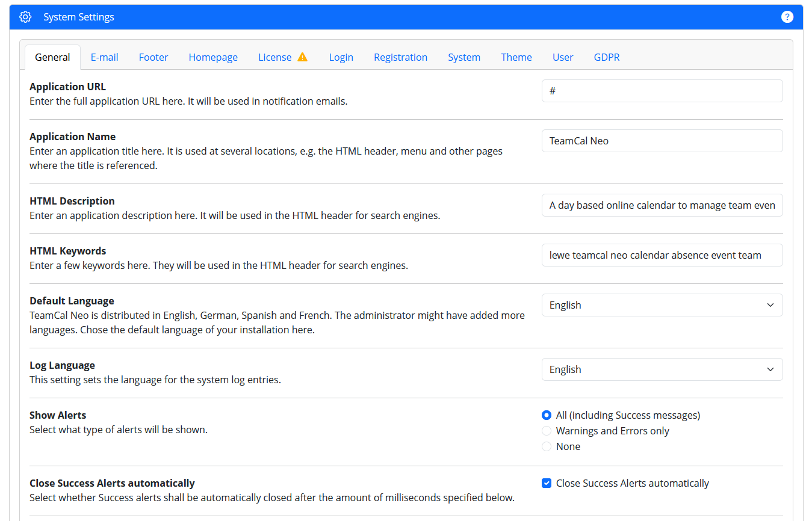Open the Log Language dropdown
812x521 pixels.
pos(662,369)
